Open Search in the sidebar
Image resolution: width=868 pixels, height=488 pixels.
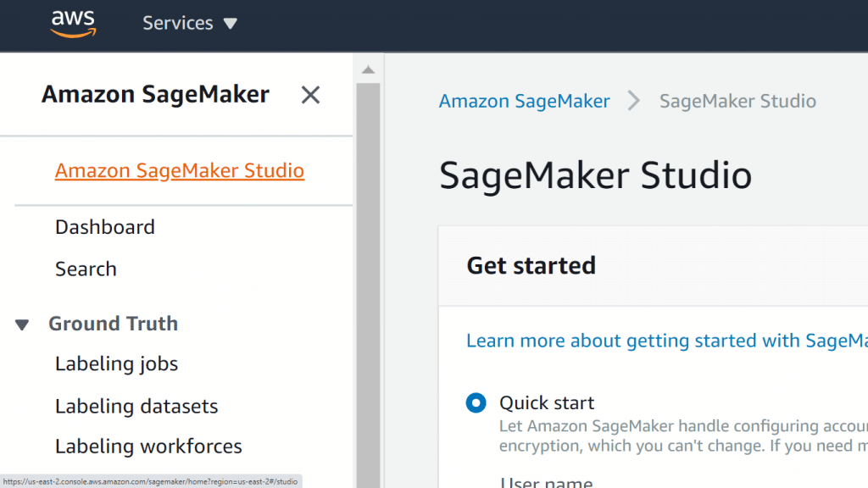point(86,269)
